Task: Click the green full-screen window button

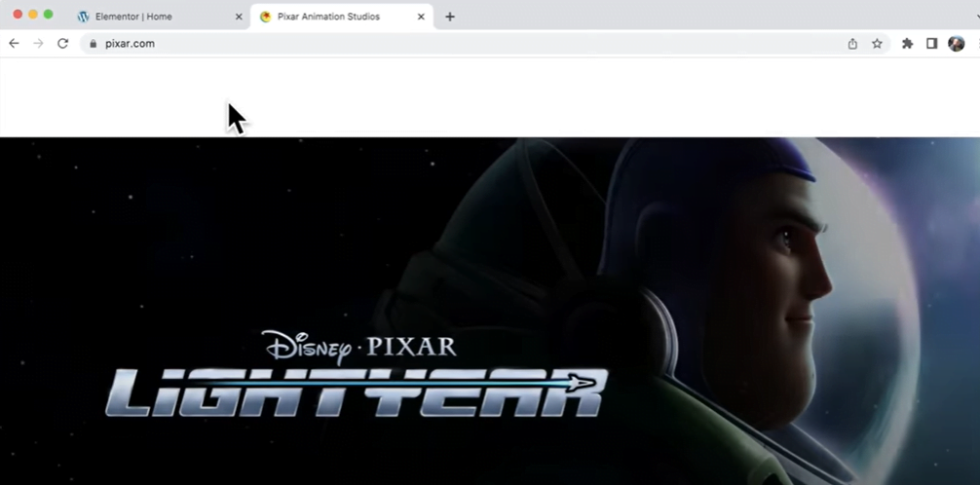Action: [x=48, y=15]
